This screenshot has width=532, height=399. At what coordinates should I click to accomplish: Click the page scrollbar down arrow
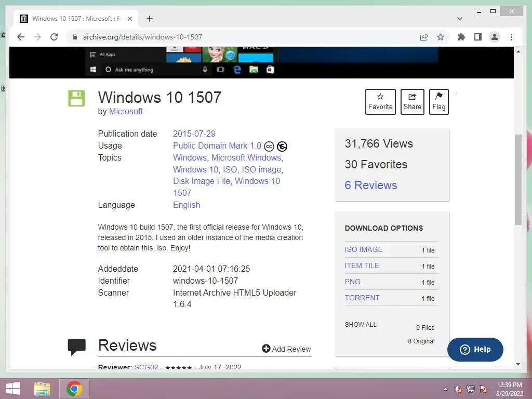point(518,364)
